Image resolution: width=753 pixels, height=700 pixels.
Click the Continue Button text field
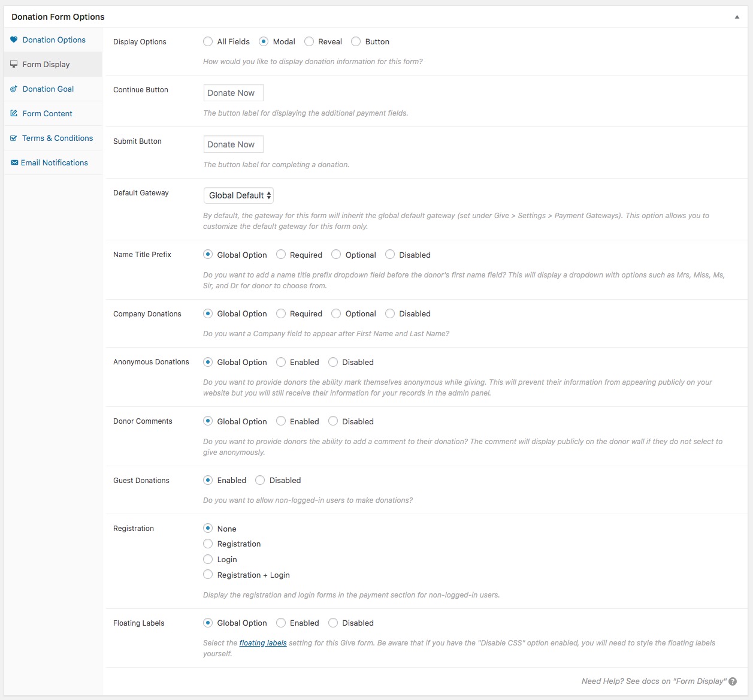tap(233, 93)
